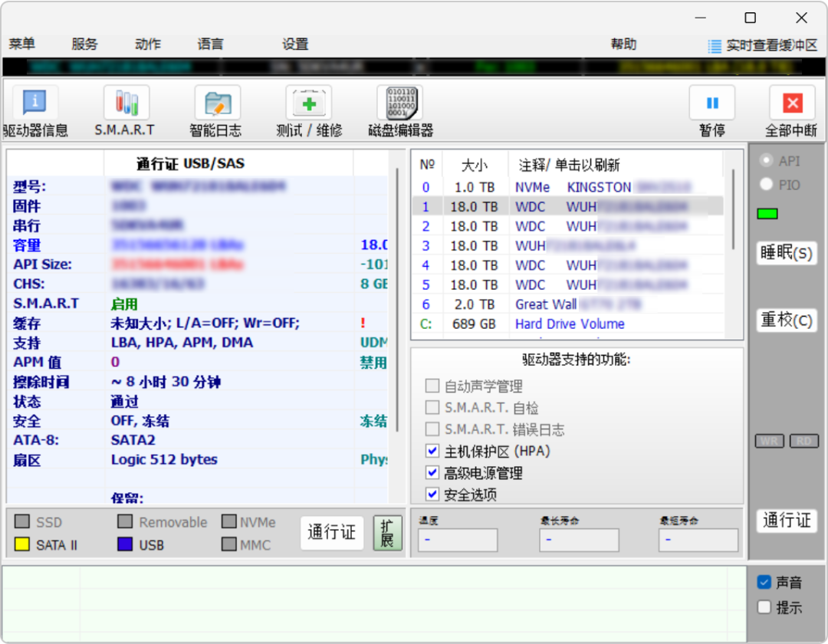Click 实时查看缓冲区 link text
The image size is (828, 644).
tap(771, 45)
